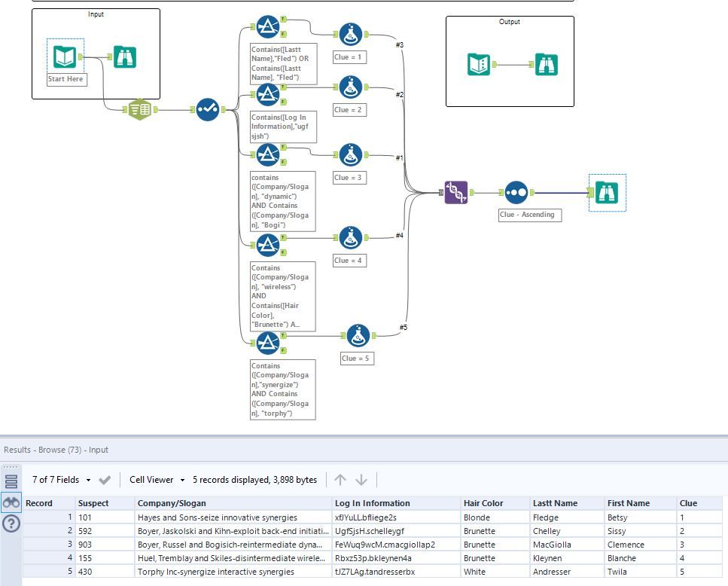Click last name cell 'Fledge'
Screen dimensions: 728x586
tap(568, 517)
